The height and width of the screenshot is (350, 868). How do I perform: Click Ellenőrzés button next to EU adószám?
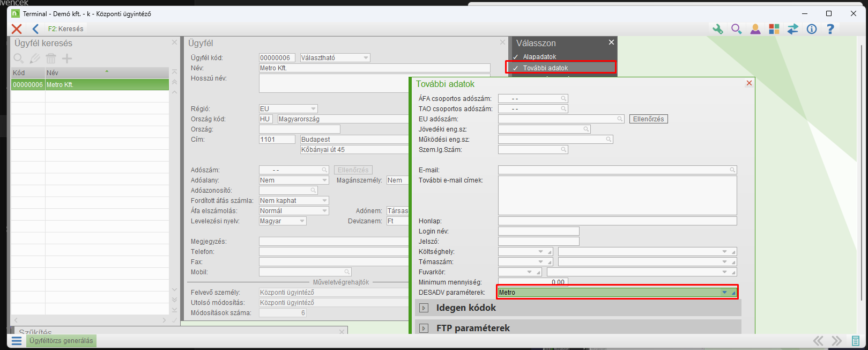coord(648,119)
